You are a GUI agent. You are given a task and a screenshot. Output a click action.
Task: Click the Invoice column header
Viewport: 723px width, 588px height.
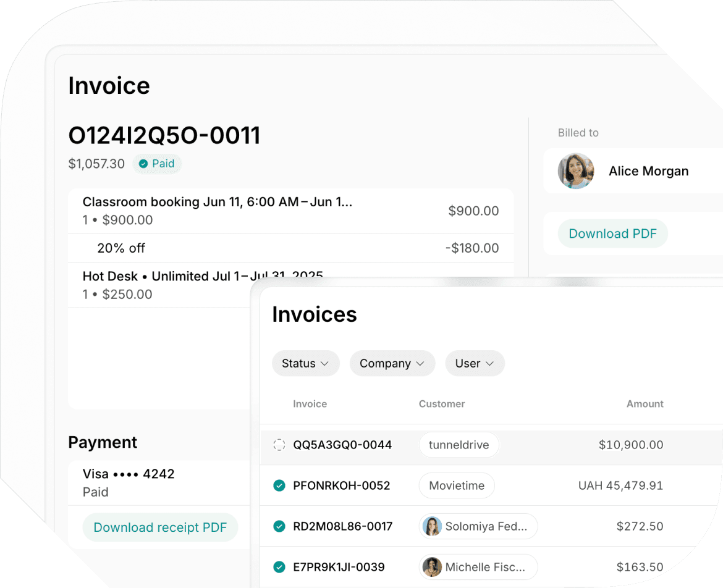point(310,404)
